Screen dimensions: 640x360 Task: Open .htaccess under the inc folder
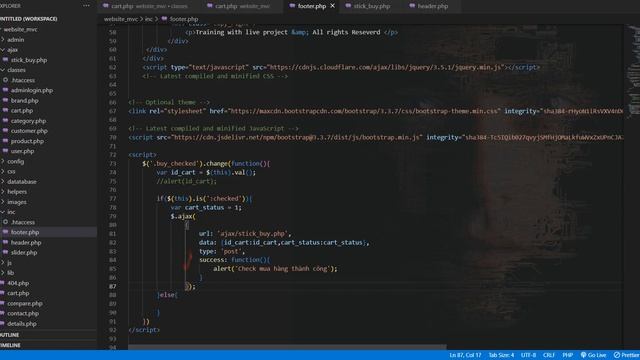(23, 222)
